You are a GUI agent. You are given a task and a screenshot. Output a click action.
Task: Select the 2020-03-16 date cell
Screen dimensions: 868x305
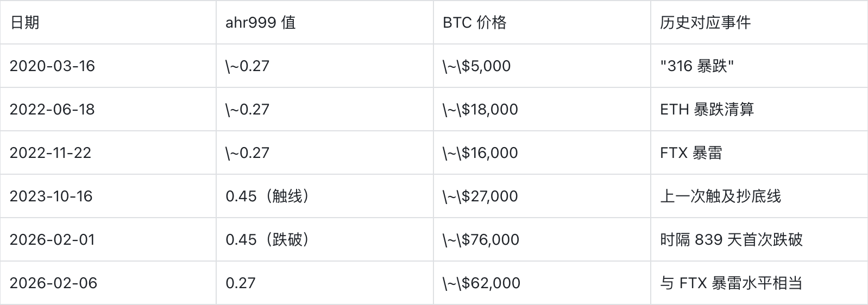coord(52,66)
